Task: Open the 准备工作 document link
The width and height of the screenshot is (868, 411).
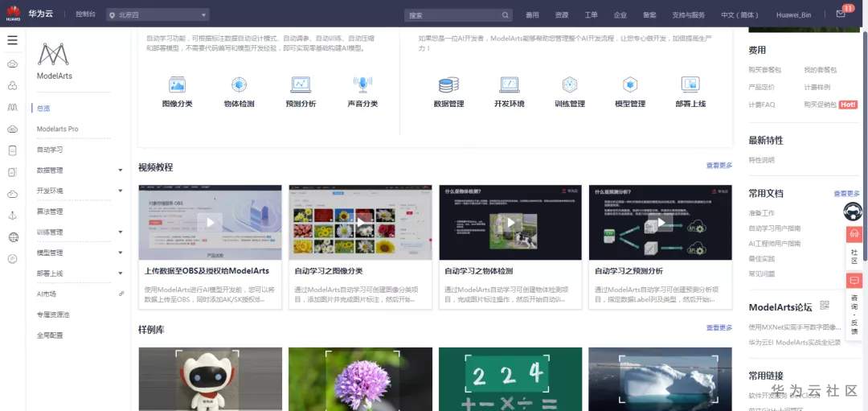Action: 761,212
